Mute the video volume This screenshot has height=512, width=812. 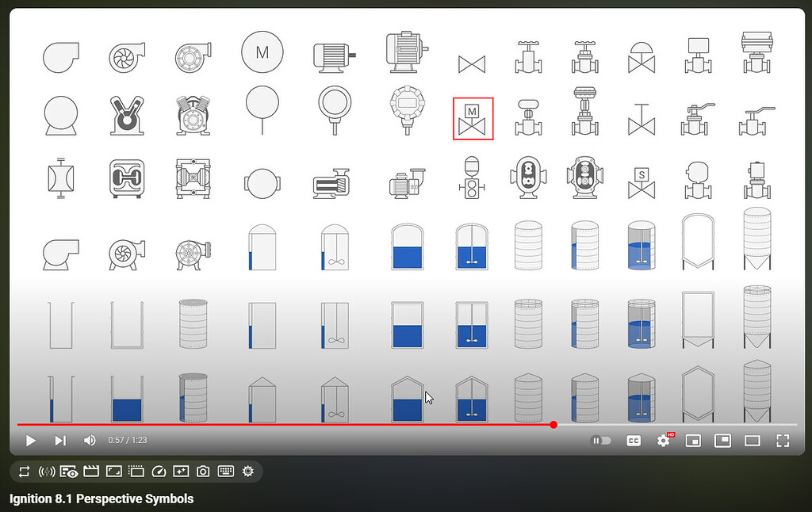pos(90,441)
